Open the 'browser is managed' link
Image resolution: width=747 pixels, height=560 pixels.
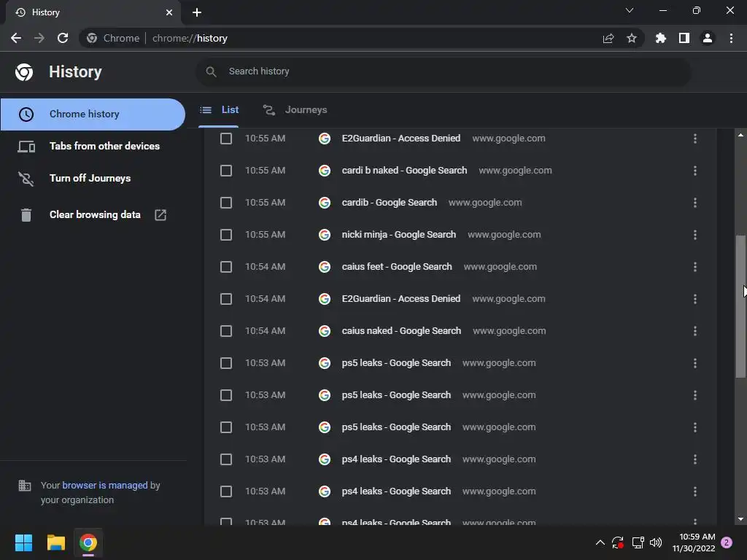click(x=105, y=485)
